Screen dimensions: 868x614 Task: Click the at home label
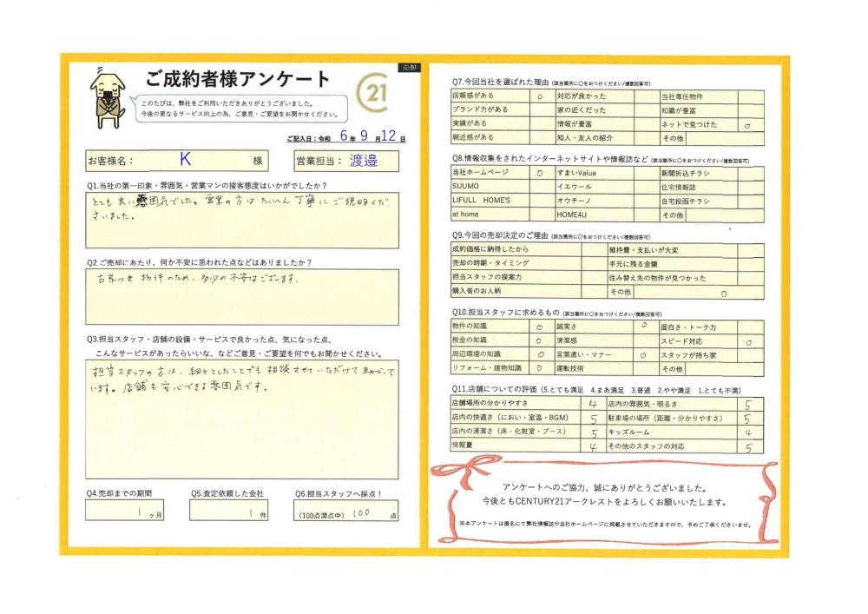pos(465,215)
